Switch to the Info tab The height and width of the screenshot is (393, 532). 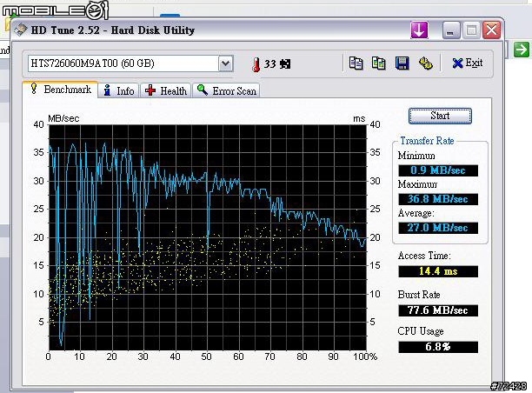click(x=119, y=91)
